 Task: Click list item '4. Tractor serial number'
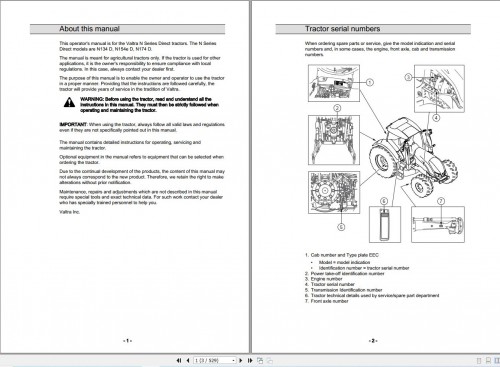[x=329, y=284]
